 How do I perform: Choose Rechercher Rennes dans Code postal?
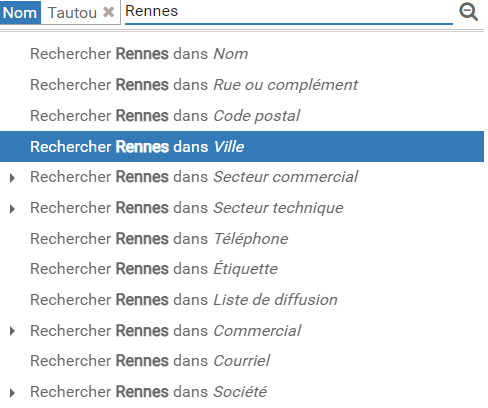click(x=242, y=116)
